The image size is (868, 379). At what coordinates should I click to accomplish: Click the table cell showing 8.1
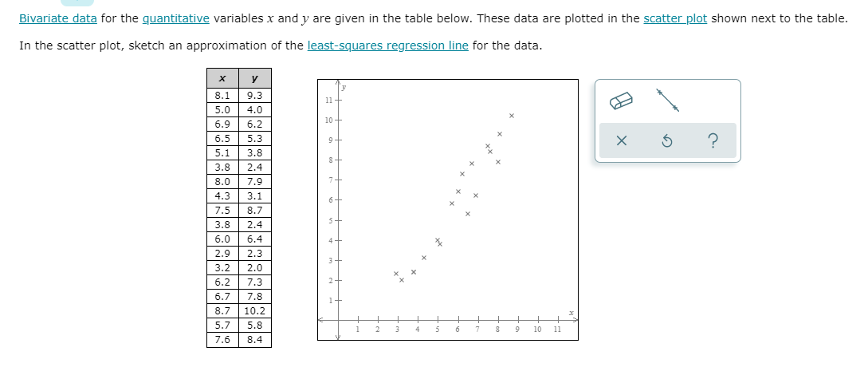pyautogui.click(x=222, y=95)
